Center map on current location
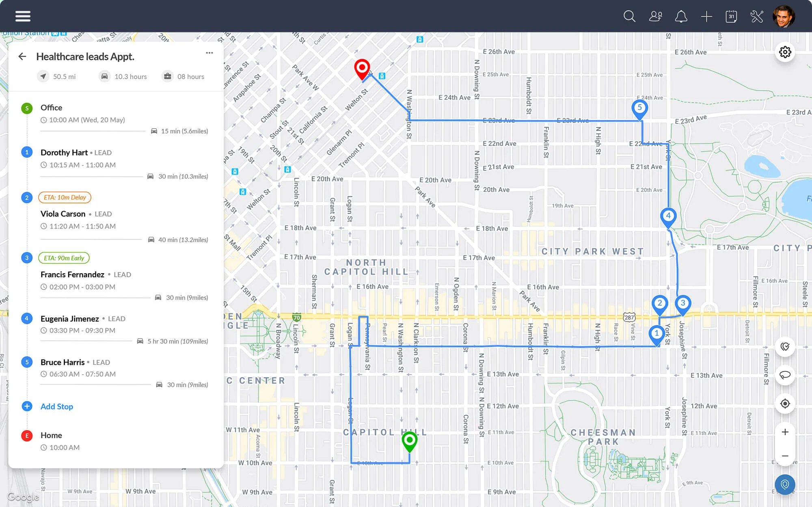The image size is (812, 507). click(785, 403)
